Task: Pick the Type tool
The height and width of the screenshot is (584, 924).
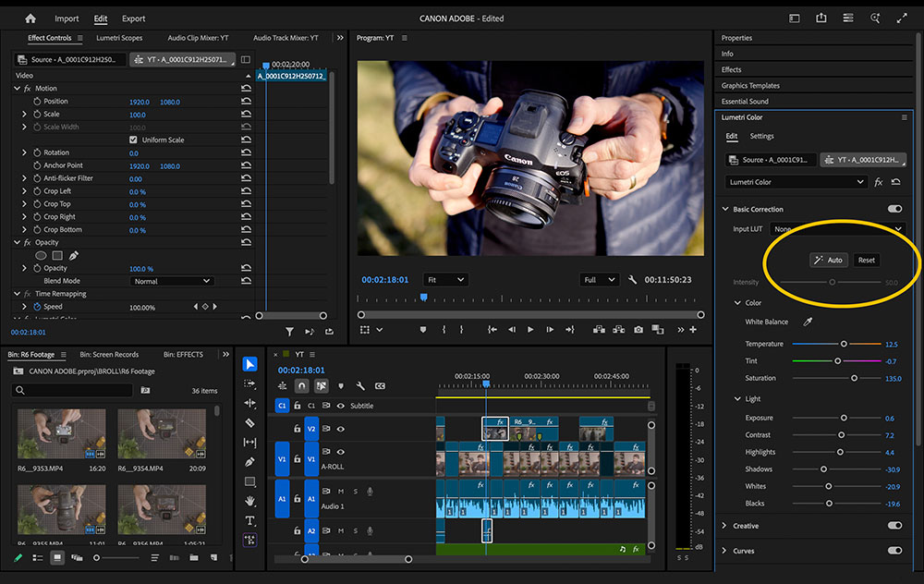Action: [249, 520]
